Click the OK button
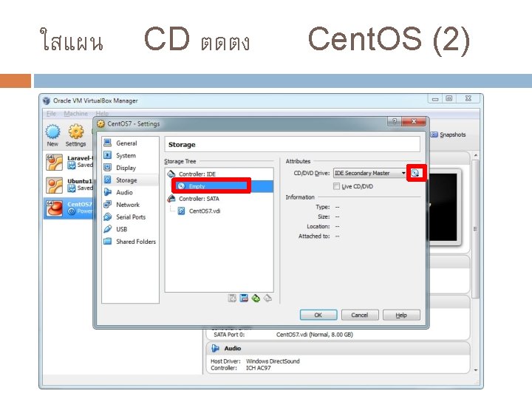This screenshot has width=532, height=399. [318, 315]
